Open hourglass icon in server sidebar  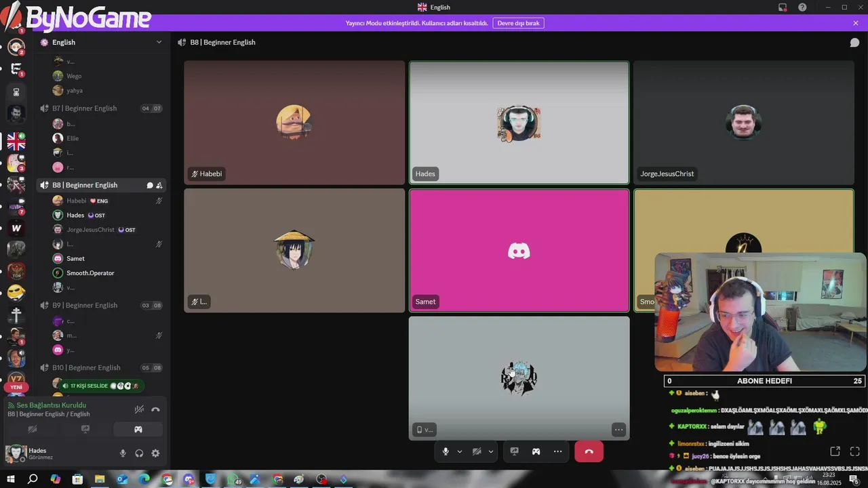coord(16,91)
